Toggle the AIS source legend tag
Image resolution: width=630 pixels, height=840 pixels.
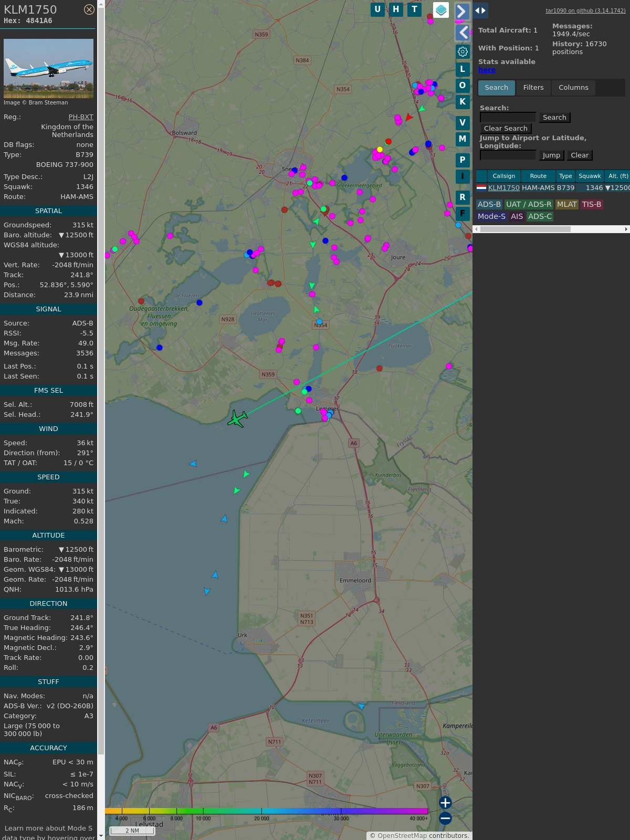point(517,217)
